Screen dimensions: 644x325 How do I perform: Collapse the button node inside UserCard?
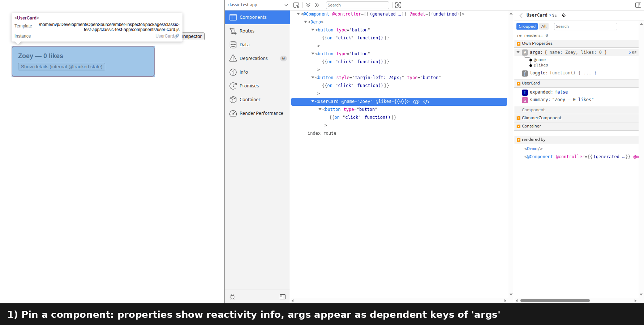point(320,109)
